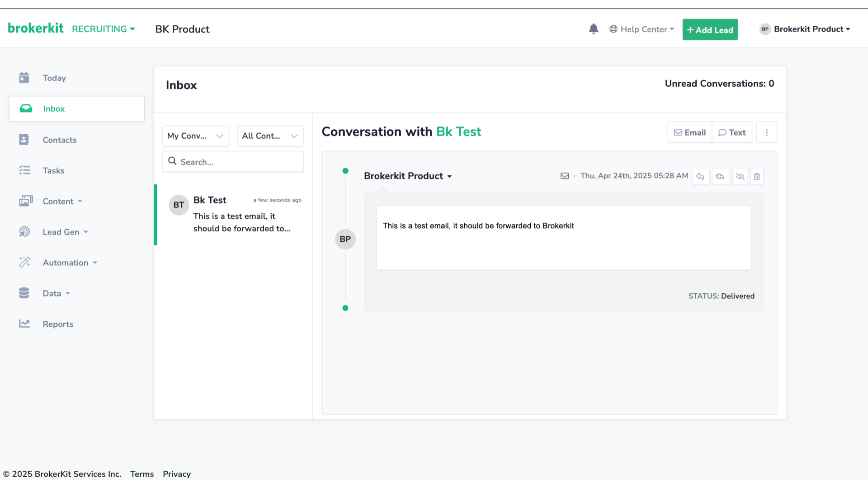Click the Content media icon
The width and height of the screenshot is (868, 488).
[x=26, y=201]
